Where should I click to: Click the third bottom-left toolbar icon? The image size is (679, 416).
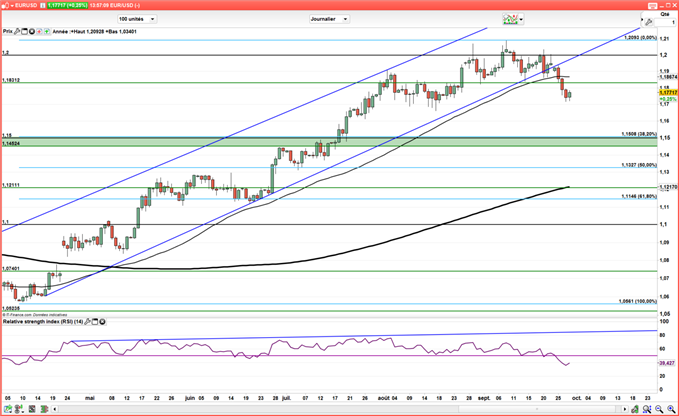pyautogui.click(x=32, y=409)
